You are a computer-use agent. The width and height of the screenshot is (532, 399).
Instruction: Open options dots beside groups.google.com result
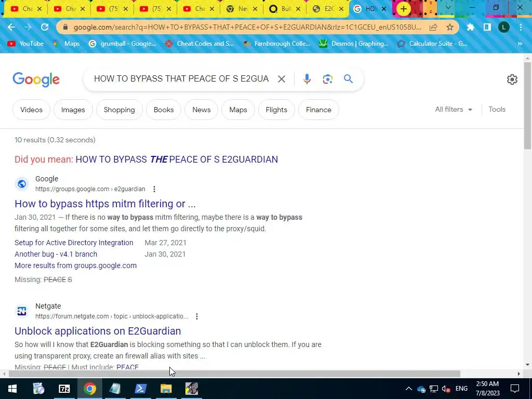pos(154,189)
